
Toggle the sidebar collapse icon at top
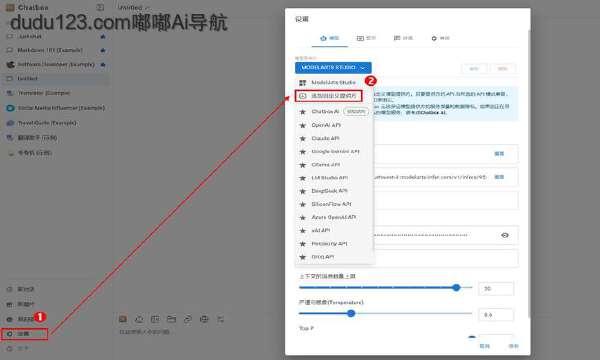pyautogui.click(x=100, y=7)
